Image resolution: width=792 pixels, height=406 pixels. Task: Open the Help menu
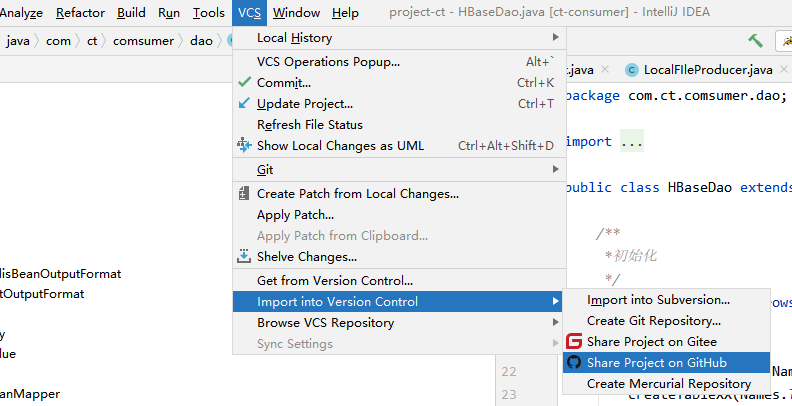(345, 13)
